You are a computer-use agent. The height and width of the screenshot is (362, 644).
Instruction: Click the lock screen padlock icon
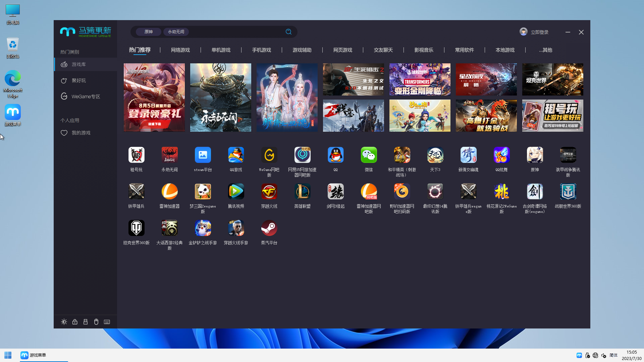(75, 322)
